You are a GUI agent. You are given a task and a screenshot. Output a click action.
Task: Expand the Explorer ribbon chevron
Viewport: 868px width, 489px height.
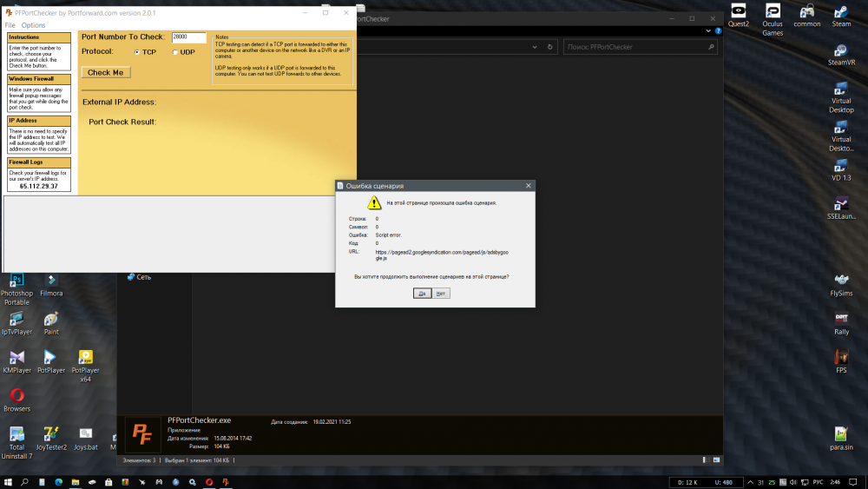(x=708, y=31)
